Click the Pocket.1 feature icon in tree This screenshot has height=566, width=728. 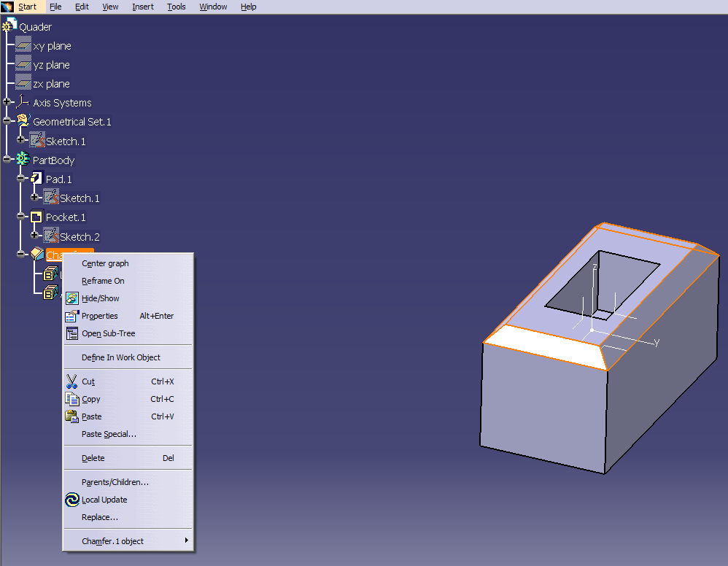point(37,217)
